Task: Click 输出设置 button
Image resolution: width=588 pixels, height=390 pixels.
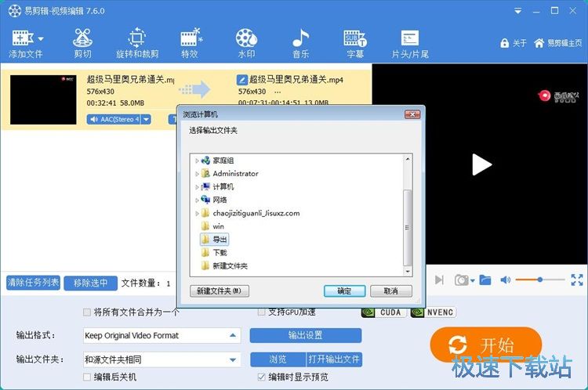Action: 306,335
